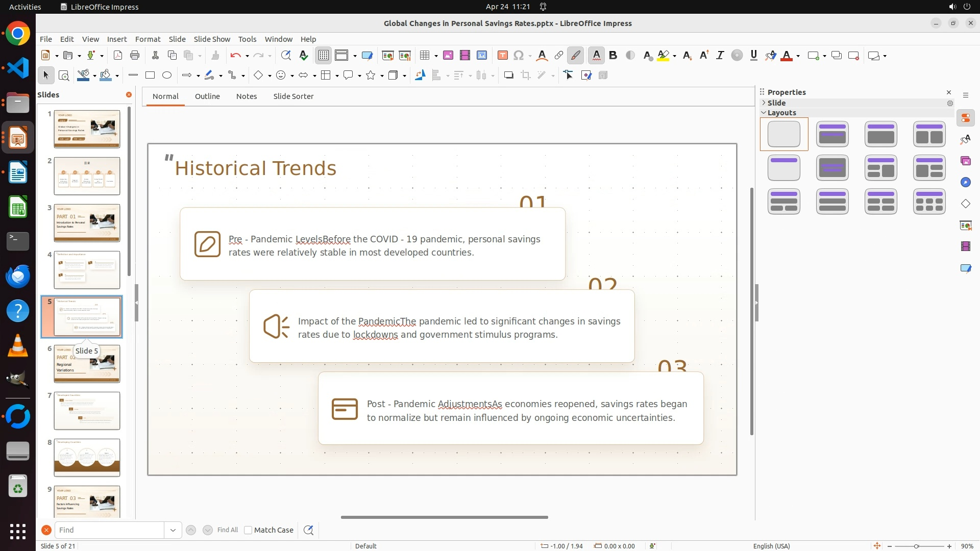Click the Find All button
The image size is (980, 551).
click(227, 530)
